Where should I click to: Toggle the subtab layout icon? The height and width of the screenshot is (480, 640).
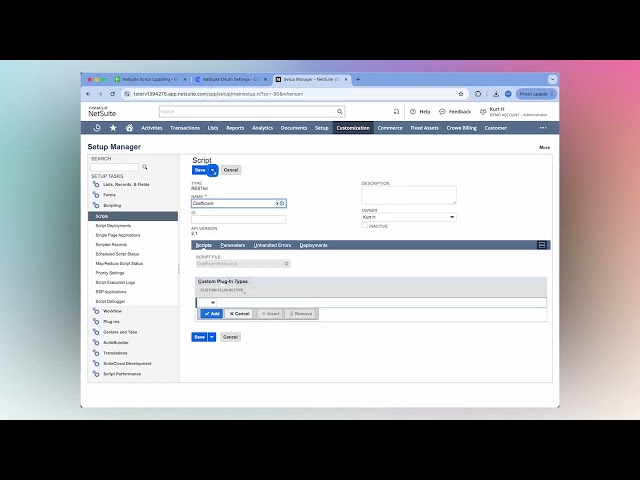coord(542,245)
